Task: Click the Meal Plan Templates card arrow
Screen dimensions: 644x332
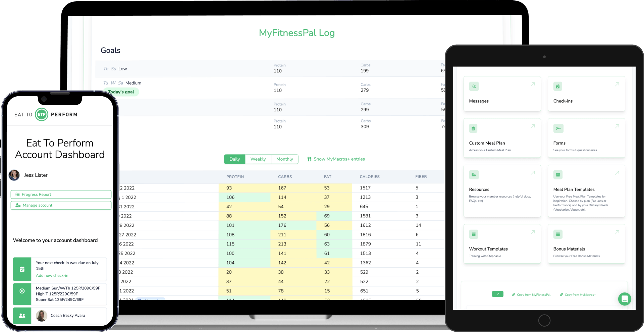Action: tap(617, 172)
